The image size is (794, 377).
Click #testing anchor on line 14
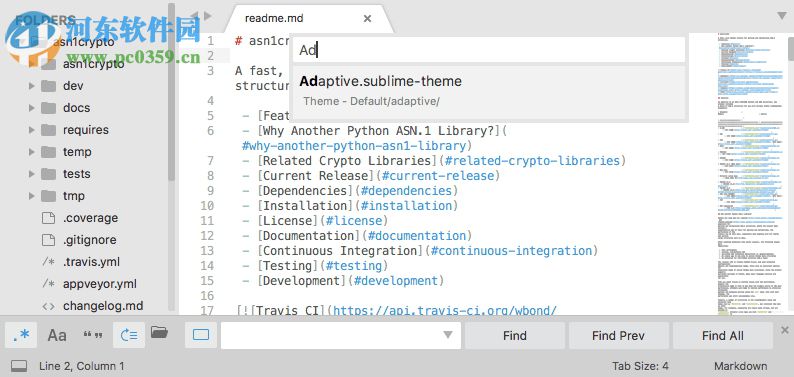pos(354,266)
